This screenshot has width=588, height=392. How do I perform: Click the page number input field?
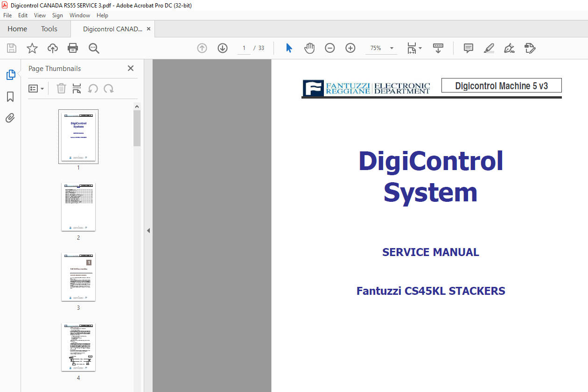click(244, 48)
